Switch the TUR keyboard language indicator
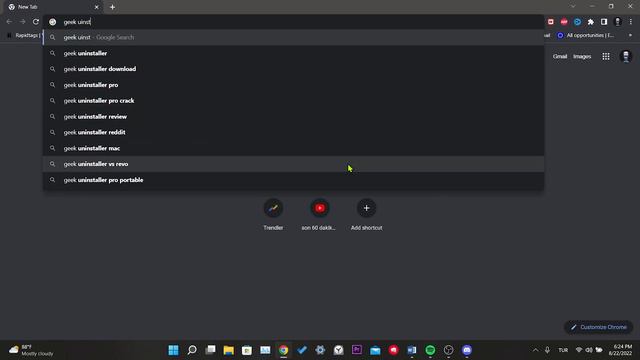Viewport: 640px width, 360px height. (x=563, y=350)
